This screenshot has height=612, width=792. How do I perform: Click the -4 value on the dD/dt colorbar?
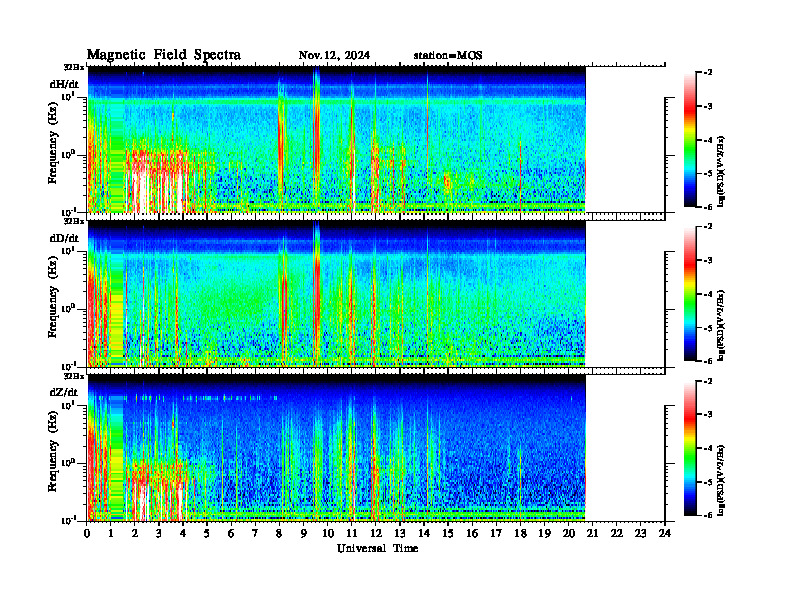(708, 294)
